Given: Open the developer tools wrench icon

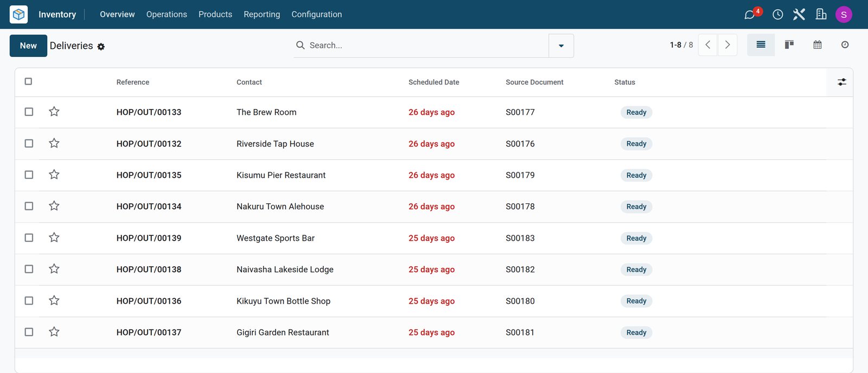Looking at the screenshot, I should click(799, 15).
